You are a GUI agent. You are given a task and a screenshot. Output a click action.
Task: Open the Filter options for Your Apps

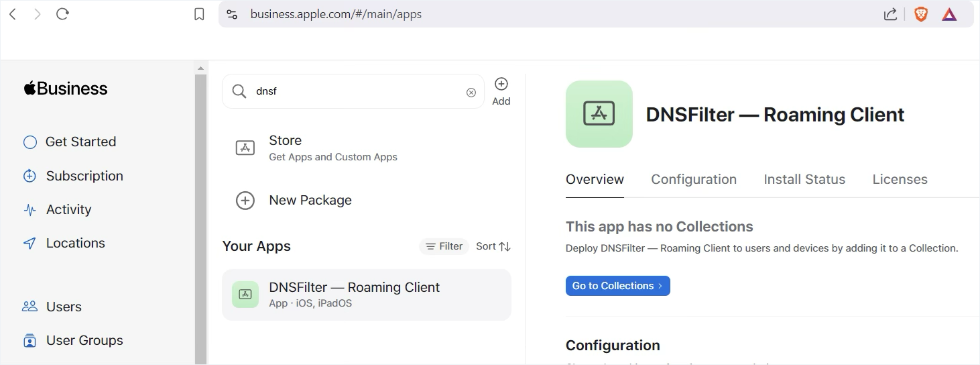click(x=444, y=246)
